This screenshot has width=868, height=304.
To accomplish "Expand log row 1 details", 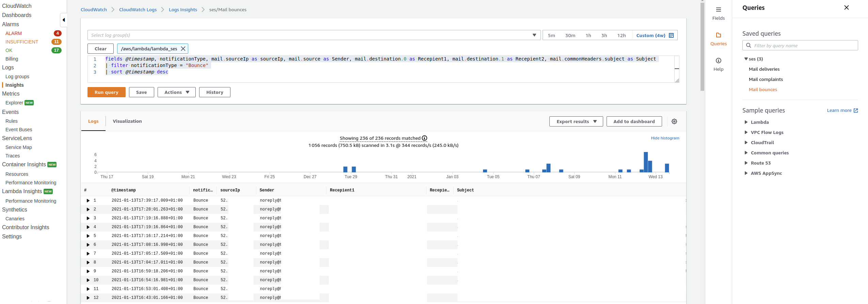I will coord(88,201).
